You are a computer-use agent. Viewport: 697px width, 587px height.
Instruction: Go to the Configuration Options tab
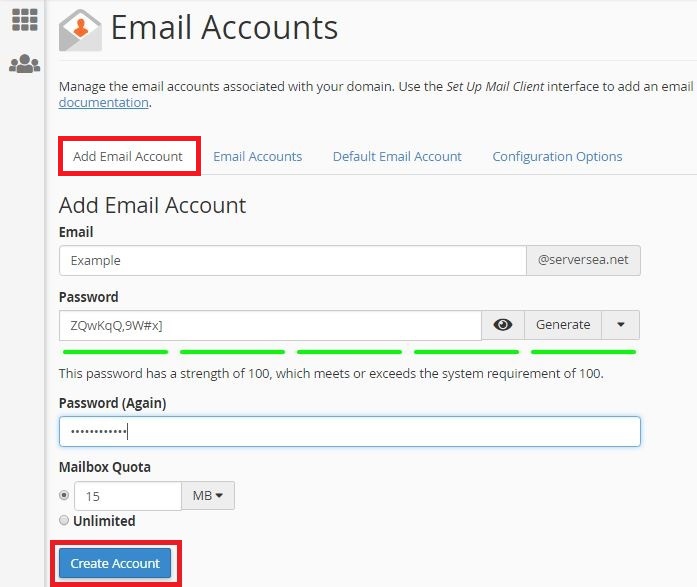click(557, 156)
